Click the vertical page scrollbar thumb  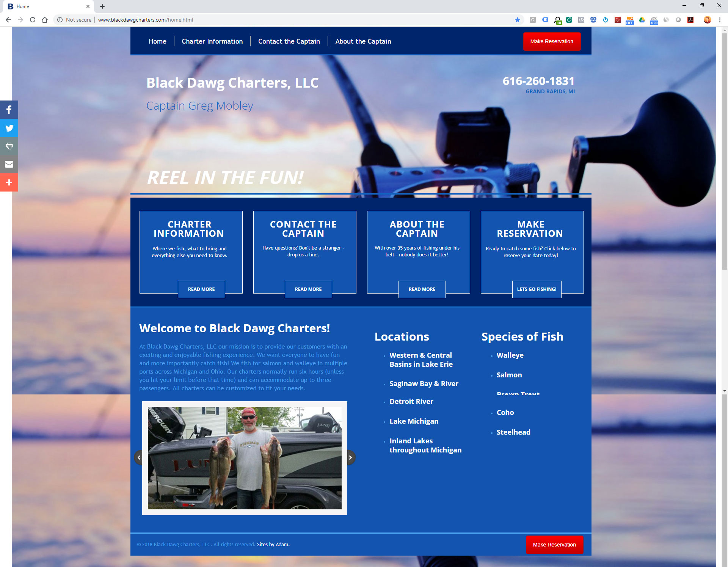[725, 152]
